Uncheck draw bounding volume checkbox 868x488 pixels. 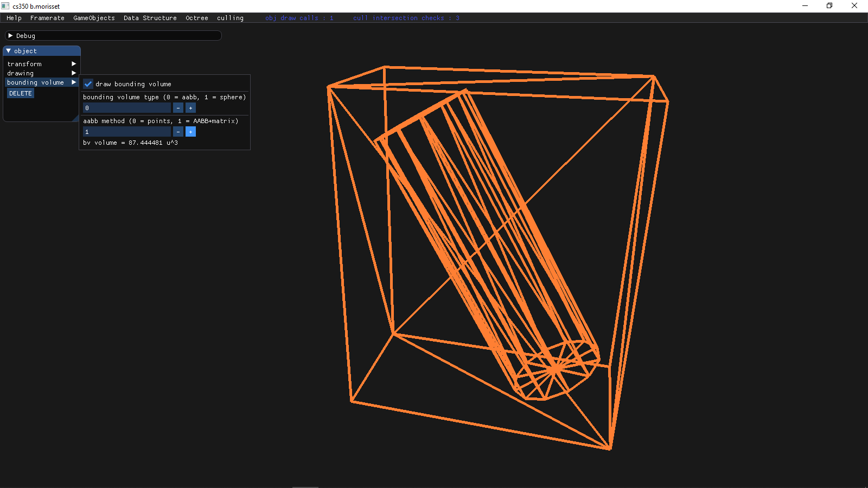88,84
